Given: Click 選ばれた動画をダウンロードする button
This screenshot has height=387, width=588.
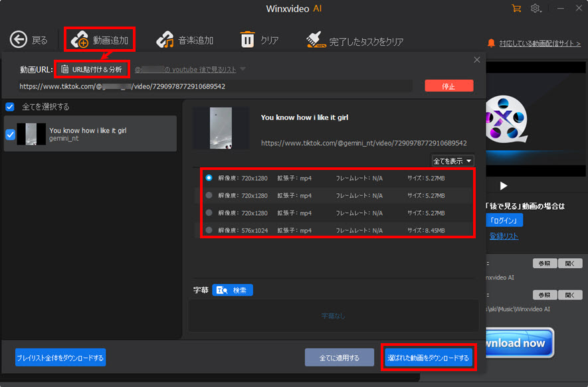Looking at the screenshot, I should coord(429,357).
